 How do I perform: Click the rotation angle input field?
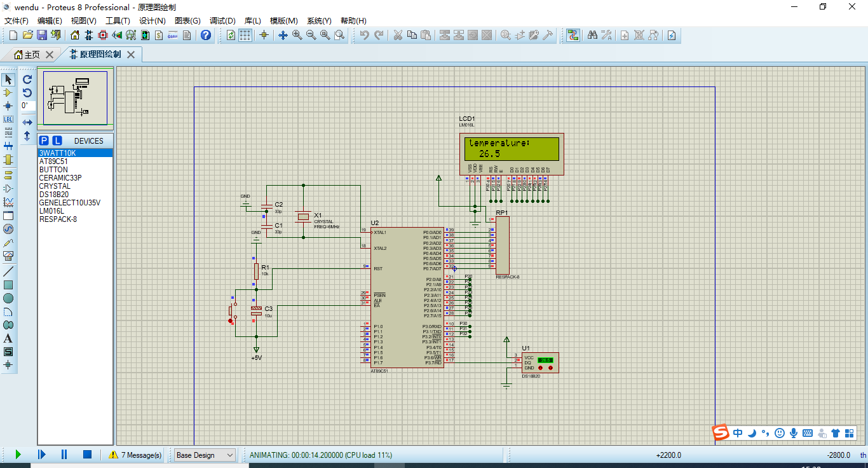point(27,106)
